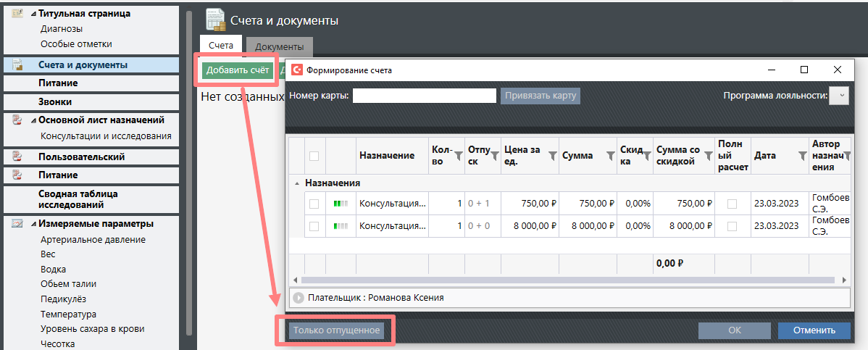
Task: Filter the Сумма со скидкой column
Action: (x=706, y=156)
